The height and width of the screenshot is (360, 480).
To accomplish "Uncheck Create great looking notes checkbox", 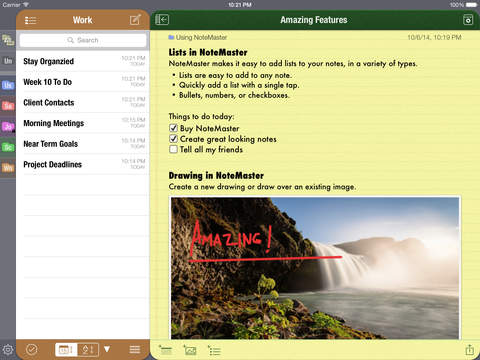I will pos(173,139).
